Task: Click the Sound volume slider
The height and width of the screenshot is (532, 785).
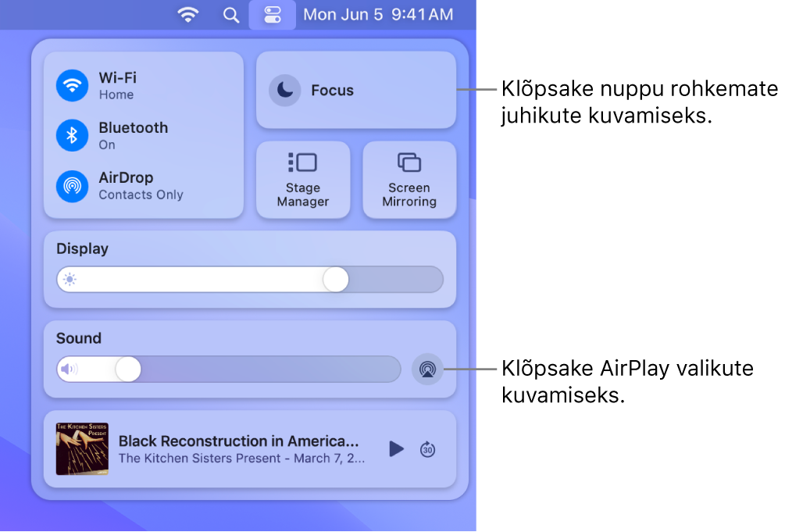Action: tap(229, 370)
